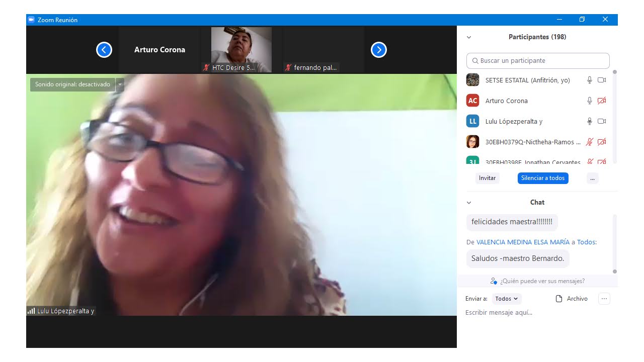Toggle camera for SETSE ESTATAL host
Image resolution: width=644 pixels, height=362 pixels.
point(602,80)
